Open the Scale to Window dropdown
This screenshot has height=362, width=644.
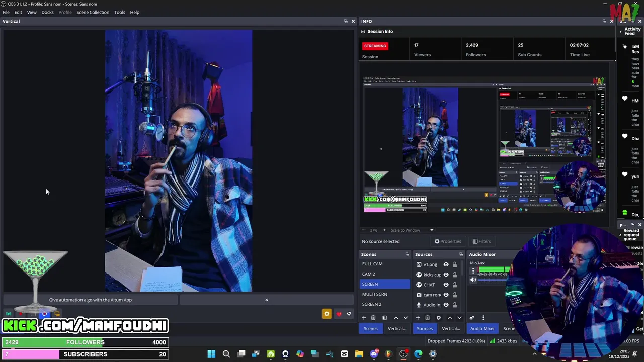(412, 230)
